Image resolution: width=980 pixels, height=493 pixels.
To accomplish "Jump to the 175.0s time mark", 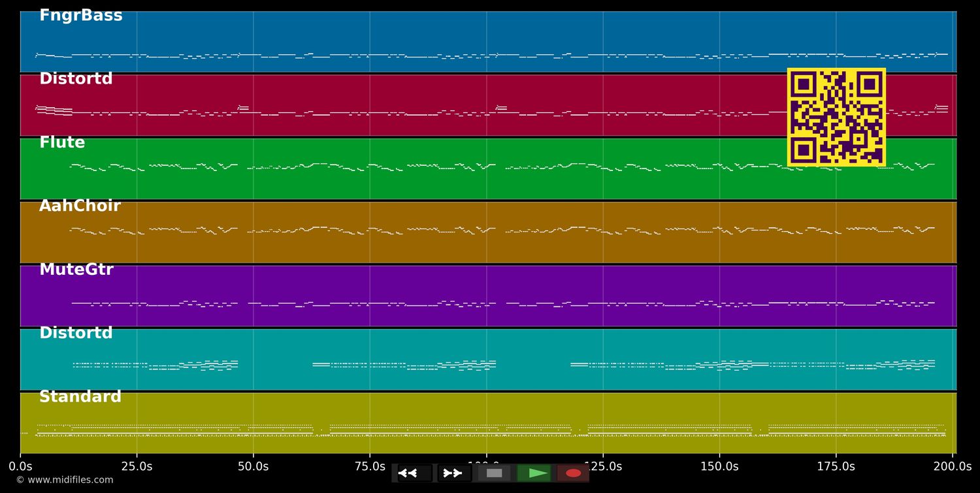I will pos(836,466).
